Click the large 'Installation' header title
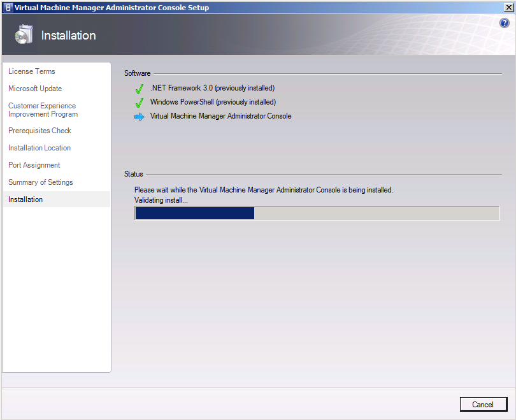The height and width of the screenshot is (420, 516). (68, 36)
